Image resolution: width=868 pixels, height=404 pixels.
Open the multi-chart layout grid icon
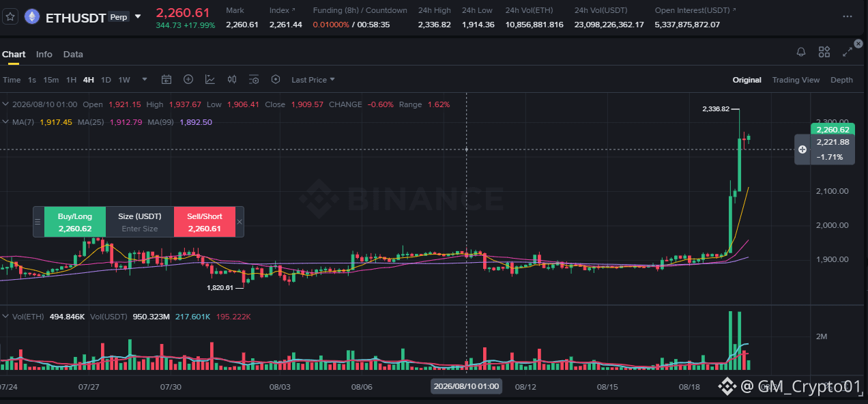pos(824,52)
